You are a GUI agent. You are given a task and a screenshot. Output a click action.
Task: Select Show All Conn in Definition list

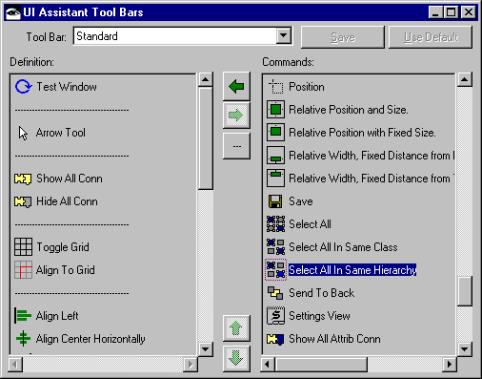[x=69, y=178]
